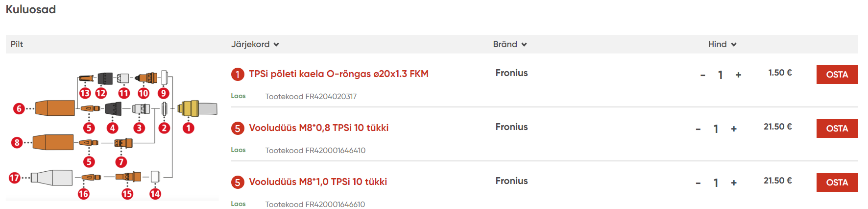Click the red number 14 marker in diagram

[x=155, y=194]
